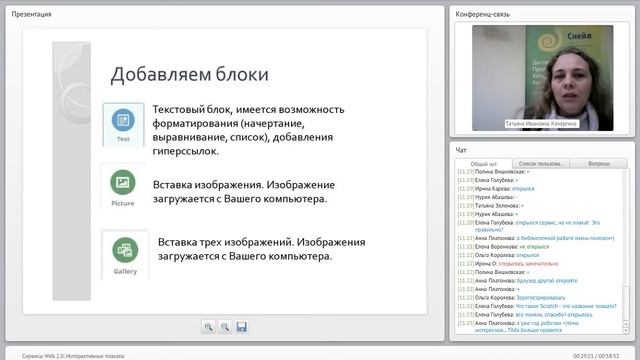This screenshot has width=640, height=360.
Task: Click the presenter name label on video
Action: click(541, 124)
